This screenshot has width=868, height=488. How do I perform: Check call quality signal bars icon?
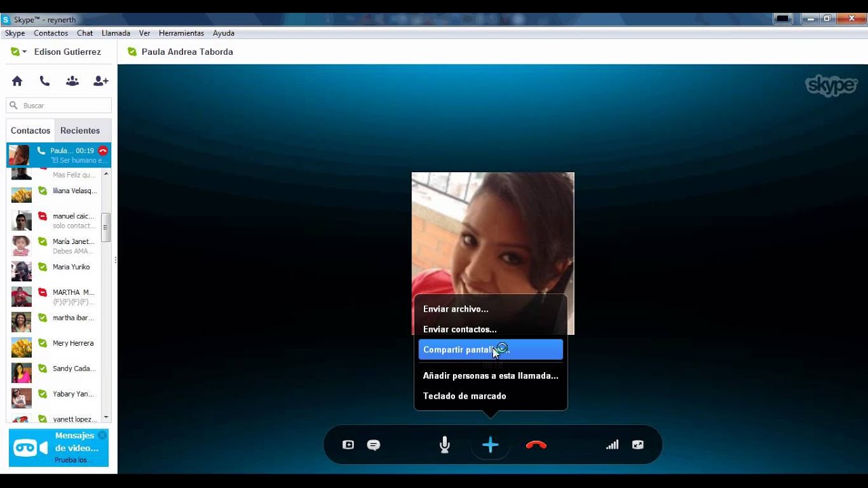coord(612,445)
